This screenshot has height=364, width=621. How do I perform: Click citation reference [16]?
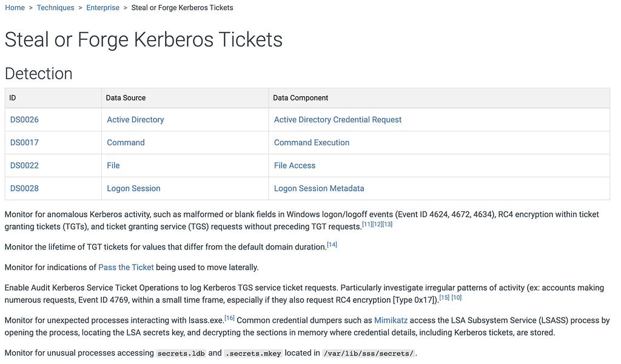pyautogui.click(x=229, y=318)
